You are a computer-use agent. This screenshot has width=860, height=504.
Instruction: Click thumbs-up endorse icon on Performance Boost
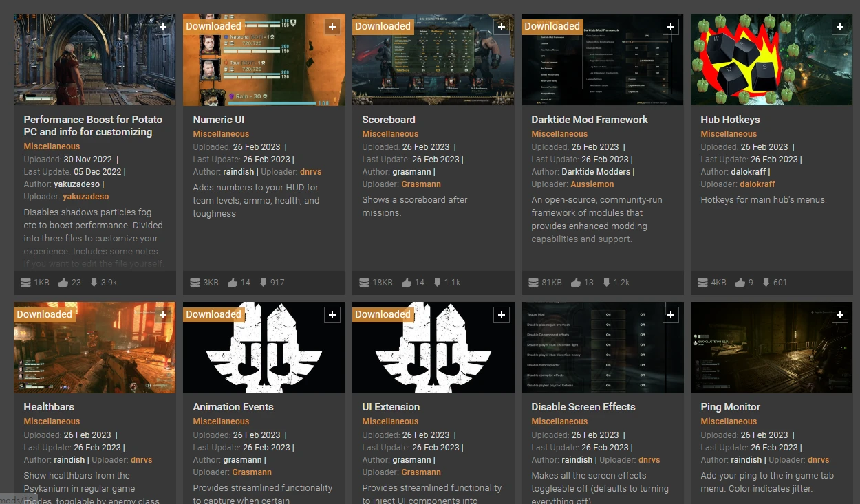pos(63,282)
